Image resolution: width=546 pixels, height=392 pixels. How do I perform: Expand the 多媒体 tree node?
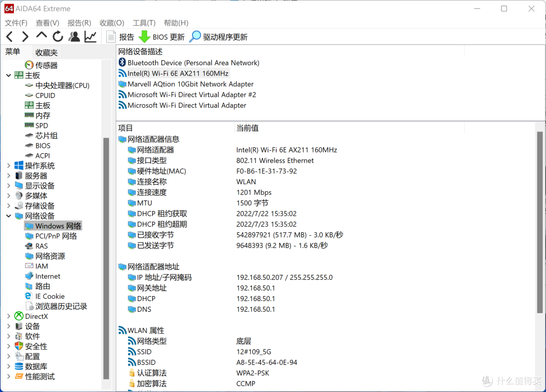9,196
